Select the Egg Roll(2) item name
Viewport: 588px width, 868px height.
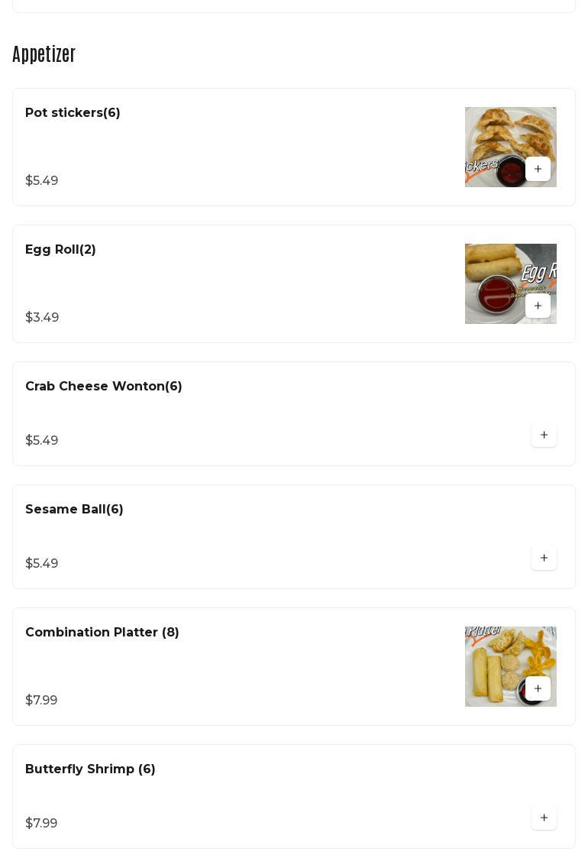coord(60,250)
